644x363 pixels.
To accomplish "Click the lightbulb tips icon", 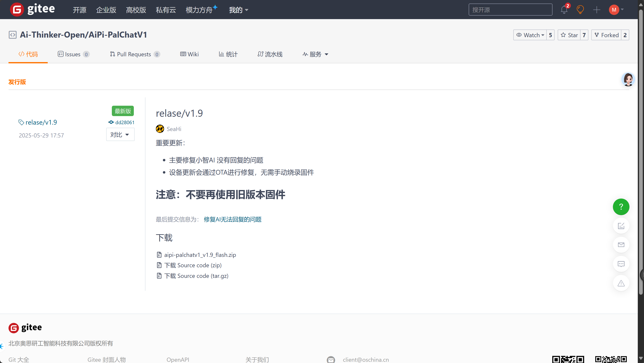I will point(580,10).
